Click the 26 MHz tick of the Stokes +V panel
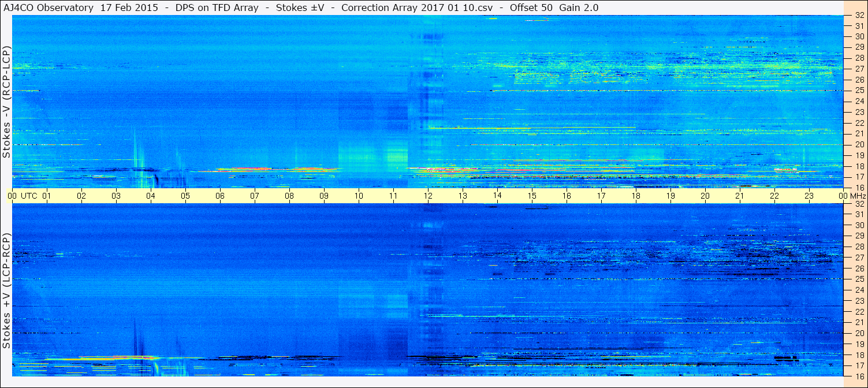 (859, 268)
